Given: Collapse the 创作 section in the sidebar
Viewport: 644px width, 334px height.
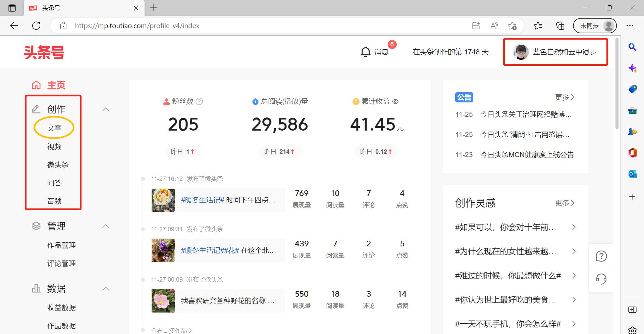Looking at the screenshot, I should pyautogui.click(x=106, y=109).
